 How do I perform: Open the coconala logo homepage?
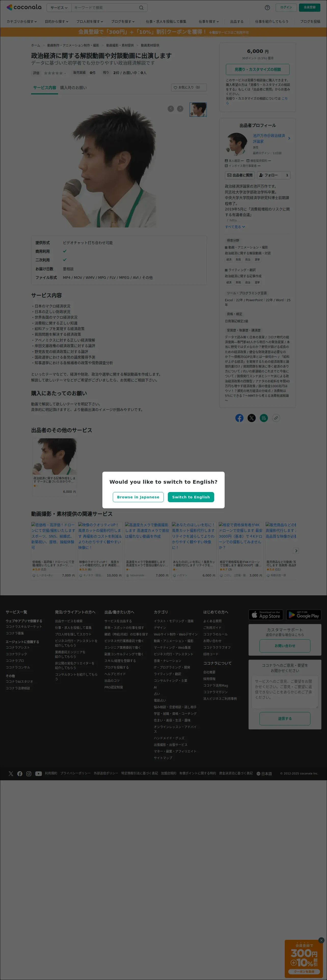click(24, 7)
